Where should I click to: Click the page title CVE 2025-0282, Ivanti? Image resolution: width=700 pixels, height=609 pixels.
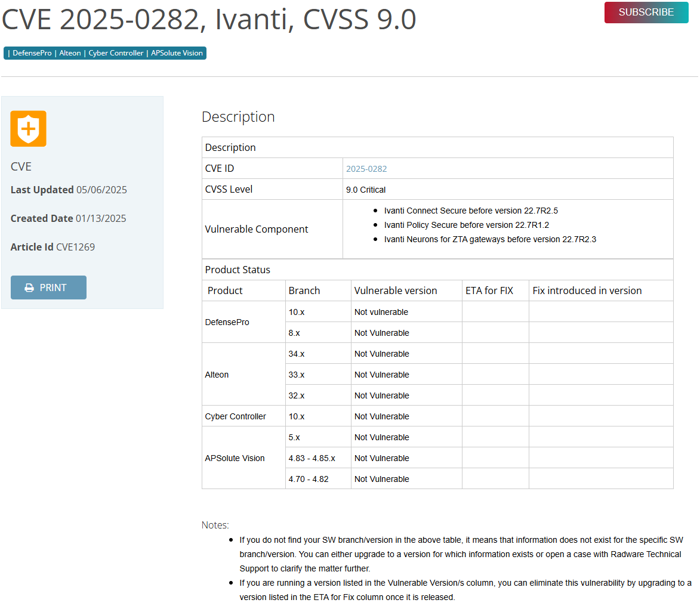click(x=209, y=19)
